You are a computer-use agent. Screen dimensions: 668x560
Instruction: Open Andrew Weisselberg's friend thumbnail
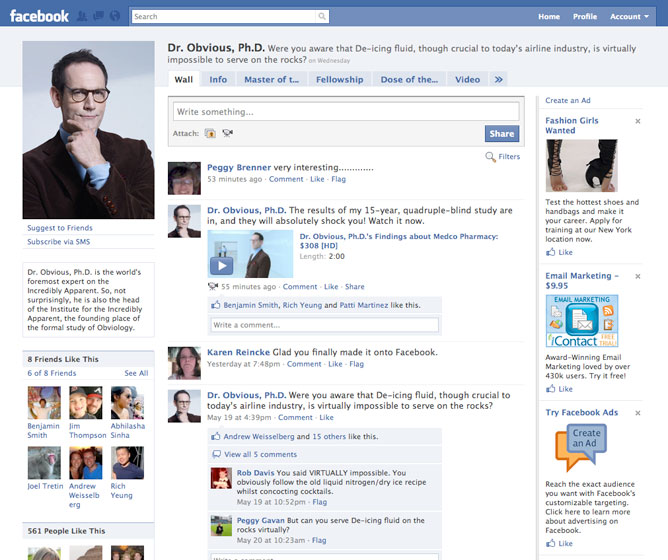[86, 463]
